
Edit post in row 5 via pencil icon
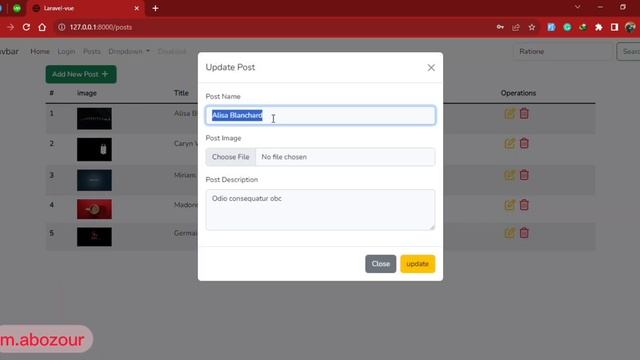click(x=509, y=233)
